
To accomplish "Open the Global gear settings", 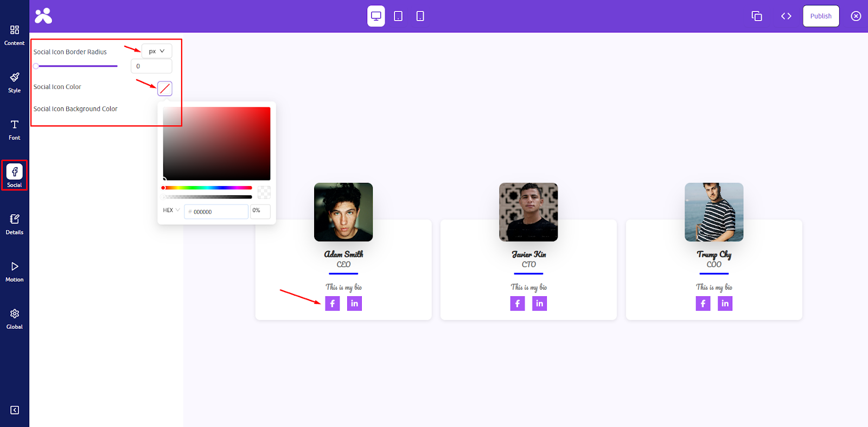I will coord(15,318).
